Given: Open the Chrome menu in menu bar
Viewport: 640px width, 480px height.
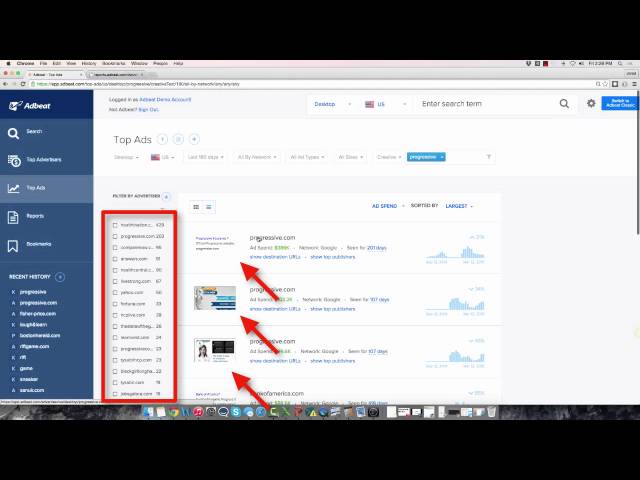Looking at the screenshot, I should tap(25, 64).
